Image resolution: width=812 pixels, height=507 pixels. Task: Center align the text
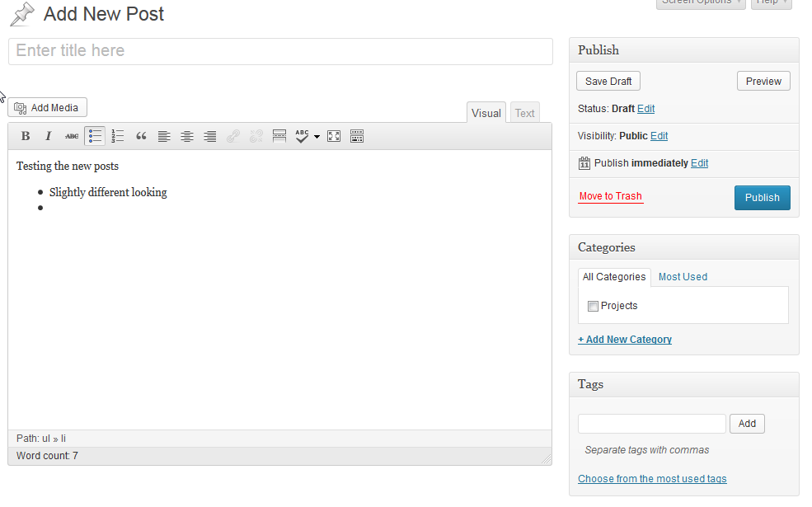[187, 136]
